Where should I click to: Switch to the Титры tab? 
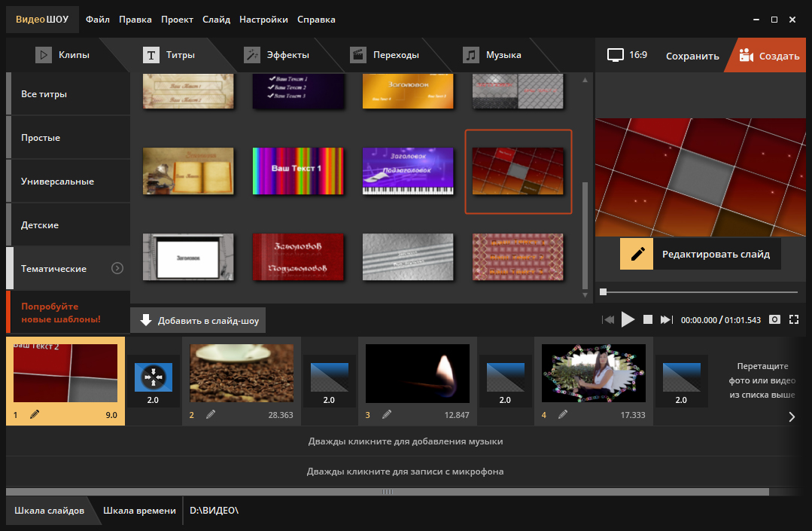click(x=169, y=55)
